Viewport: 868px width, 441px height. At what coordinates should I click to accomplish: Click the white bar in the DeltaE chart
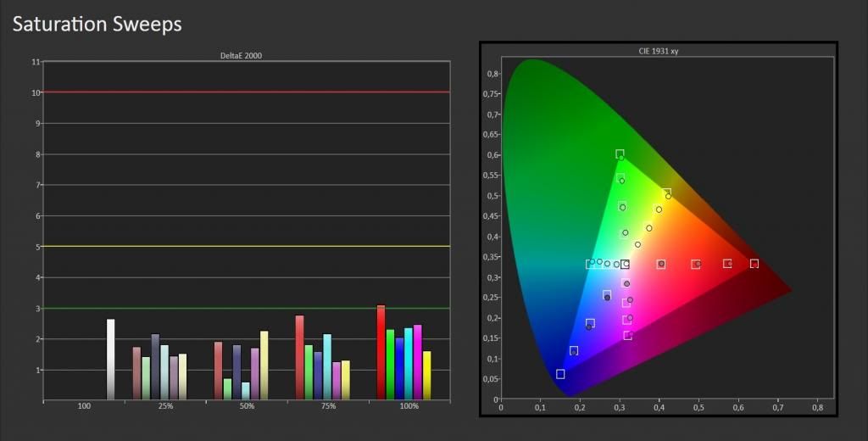click(111, 359)
